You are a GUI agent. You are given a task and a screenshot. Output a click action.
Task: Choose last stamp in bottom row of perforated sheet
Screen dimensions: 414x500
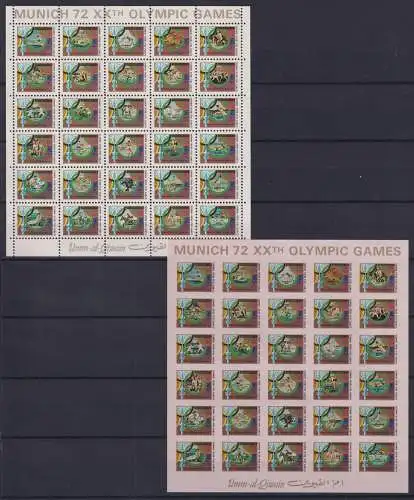[218, 220]
